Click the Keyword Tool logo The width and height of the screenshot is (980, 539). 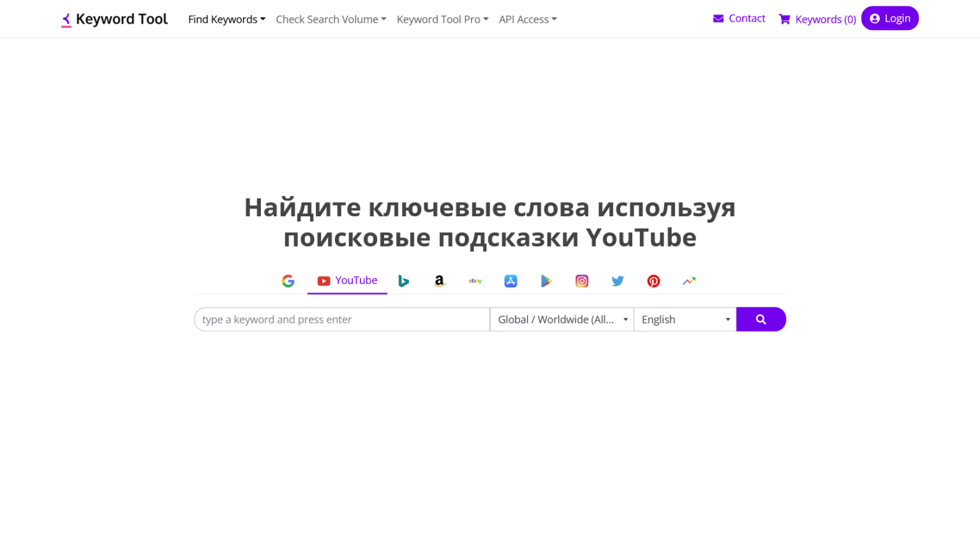coord(114,19)
